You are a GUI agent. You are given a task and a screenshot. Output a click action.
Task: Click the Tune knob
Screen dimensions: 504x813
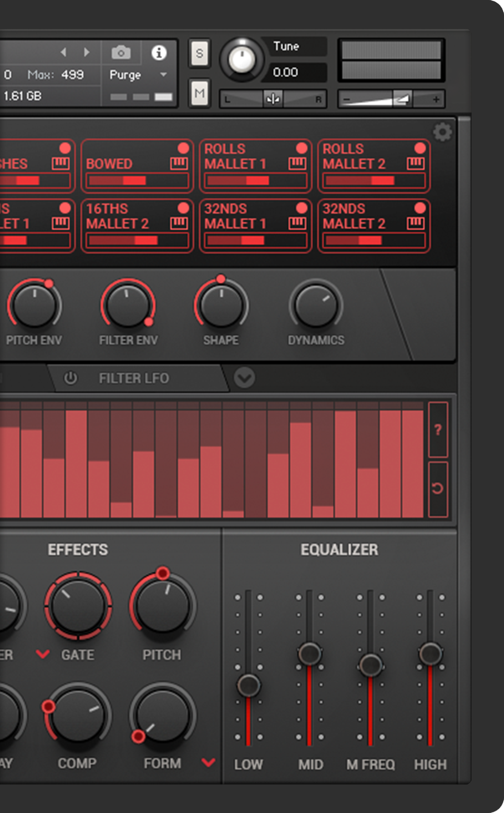click(242, 60)
